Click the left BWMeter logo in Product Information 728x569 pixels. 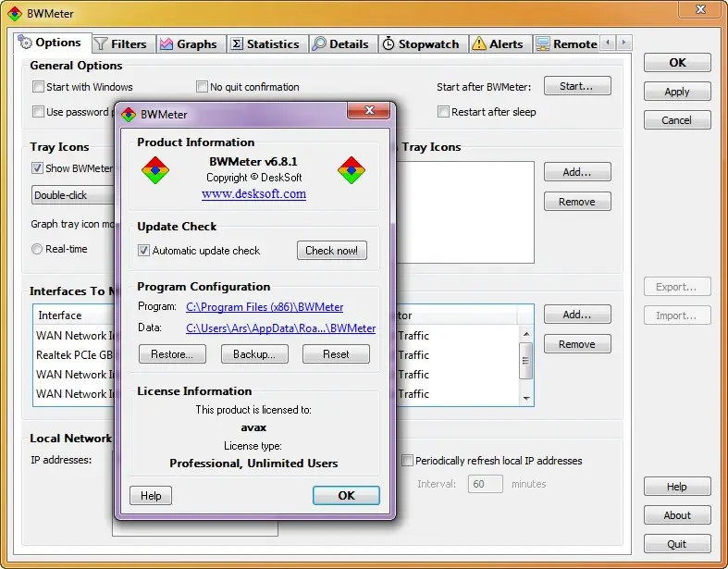155,170
